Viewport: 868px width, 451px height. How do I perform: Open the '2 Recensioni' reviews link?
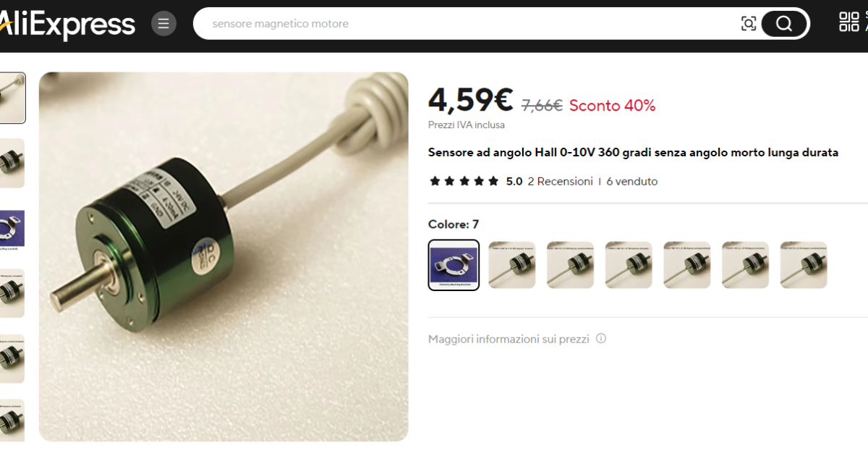tap(560, 181)
